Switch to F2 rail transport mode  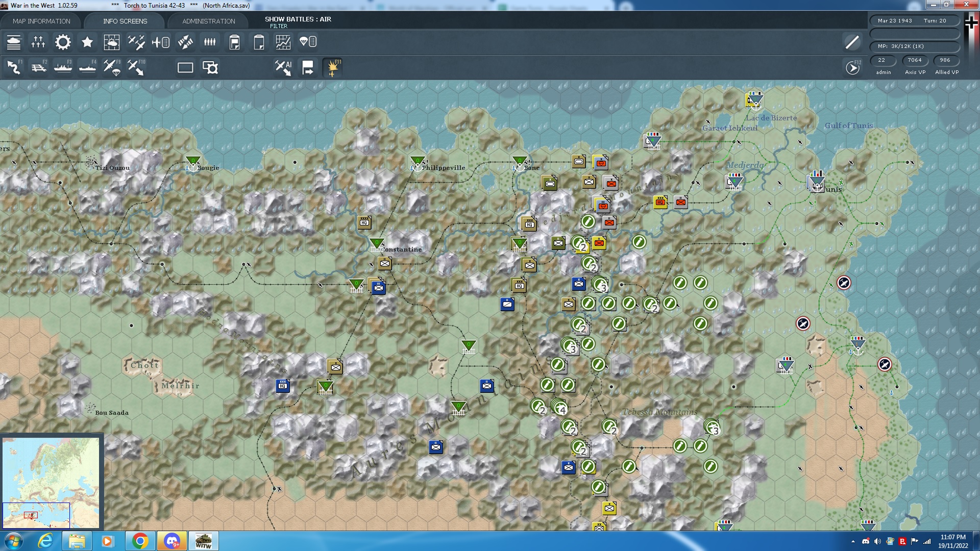coord(38,67)
